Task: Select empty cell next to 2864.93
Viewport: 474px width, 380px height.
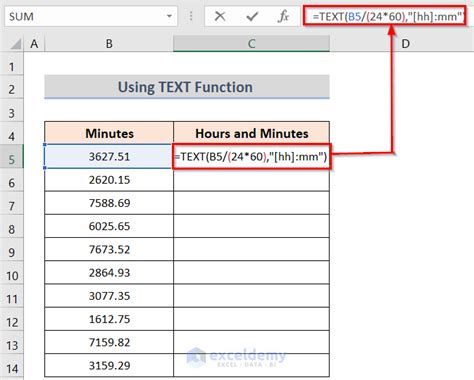Action: coord(252,273)
